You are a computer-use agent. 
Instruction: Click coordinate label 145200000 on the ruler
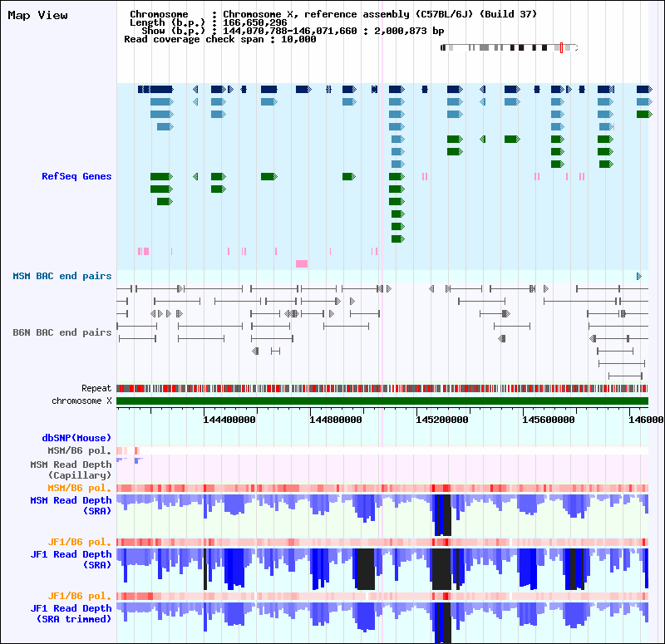click(x=442, y=420)
